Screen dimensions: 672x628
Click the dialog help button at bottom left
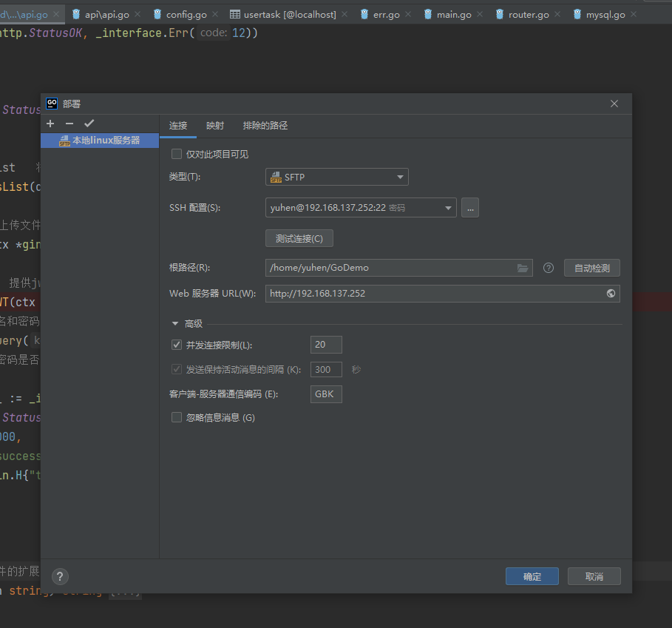click(60, 576)
